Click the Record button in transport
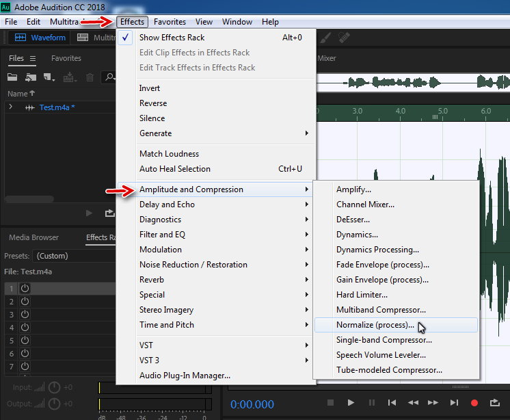Viewport: 510px width, 420px height. click(474, 403)
